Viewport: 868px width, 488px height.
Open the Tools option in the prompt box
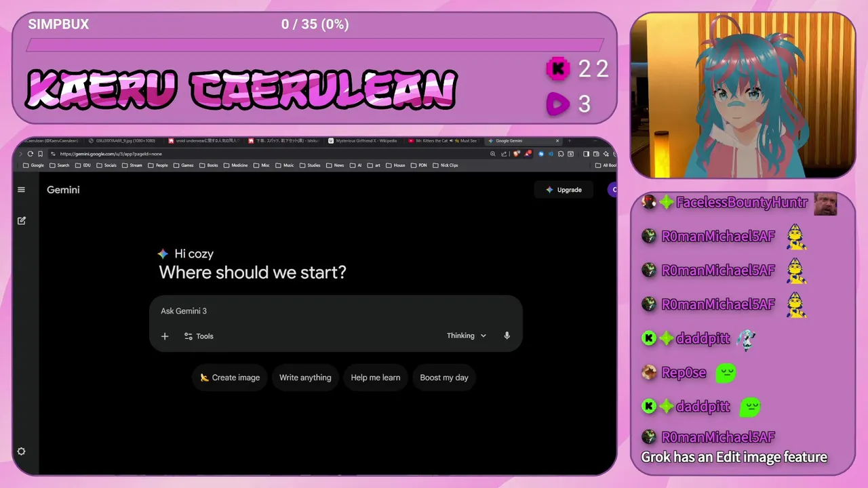[199, 336]
